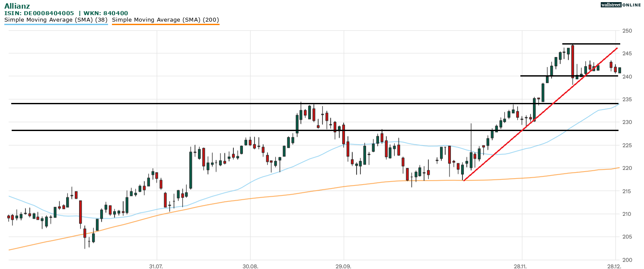Click the ISIN DE0008404005 text
Viewport: 644px width, 269px height.
pos(39,13)
